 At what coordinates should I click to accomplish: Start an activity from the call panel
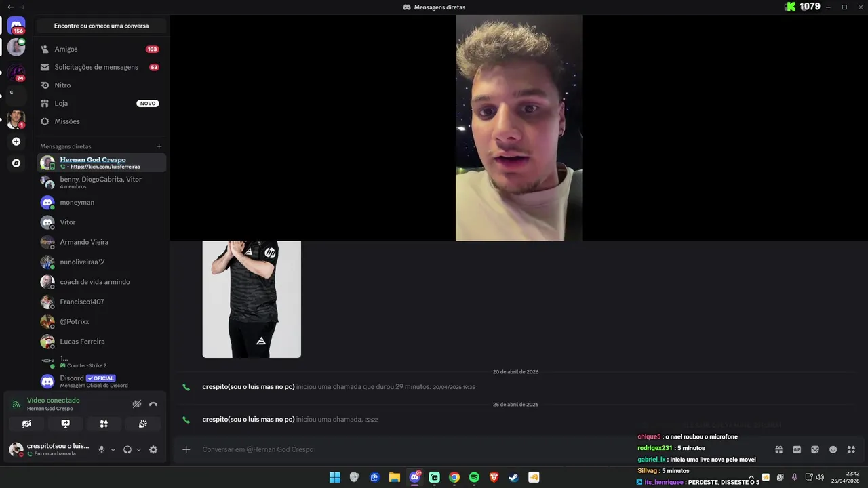pyautogui.click(x=104, y=424)
